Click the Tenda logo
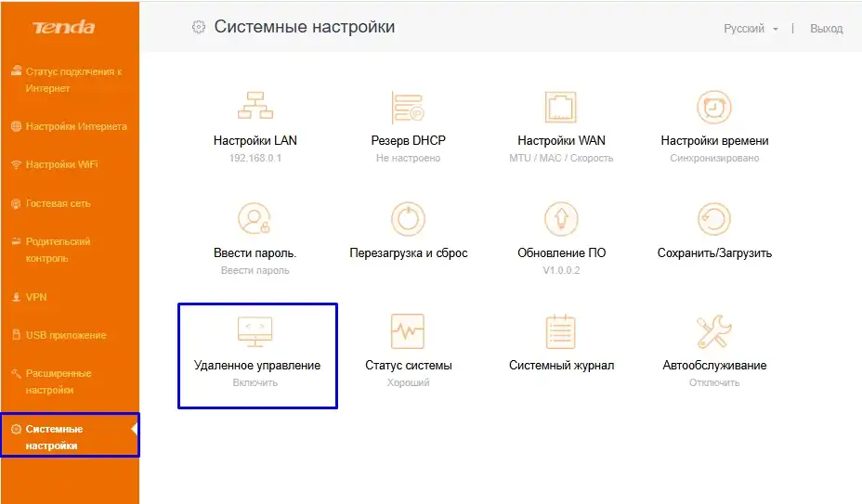The width and height of the screenshot is (862, 504). tap(63, 27)
